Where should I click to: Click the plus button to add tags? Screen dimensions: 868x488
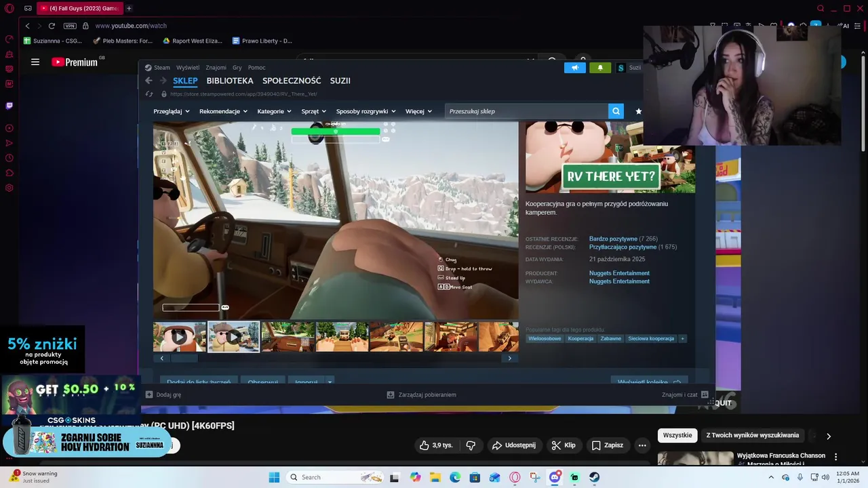click(x=682, y=338)
